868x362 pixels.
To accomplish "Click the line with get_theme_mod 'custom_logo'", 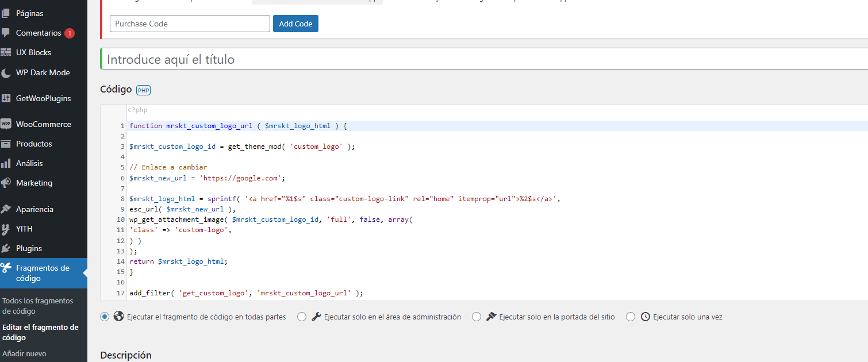I will (242, 147).
